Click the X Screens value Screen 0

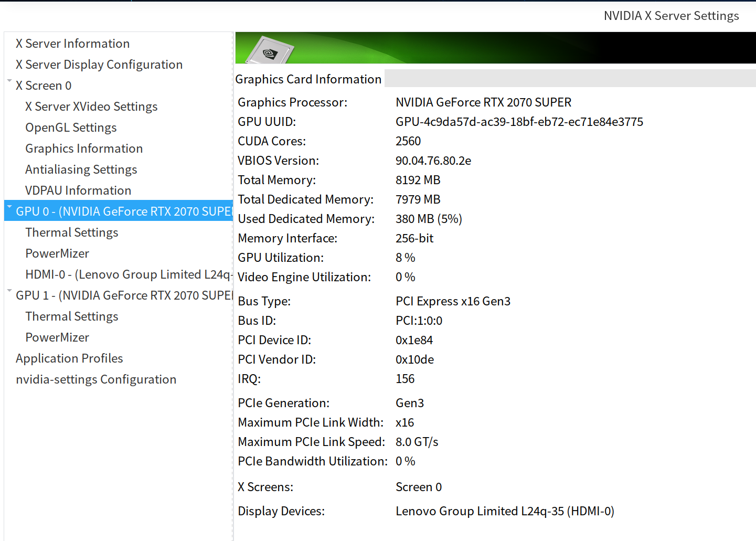click(419, 487)
